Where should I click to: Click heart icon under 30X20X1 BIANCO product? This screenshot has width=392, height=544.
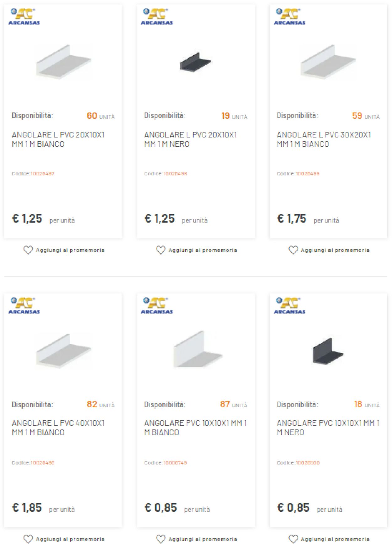point(293,250)
